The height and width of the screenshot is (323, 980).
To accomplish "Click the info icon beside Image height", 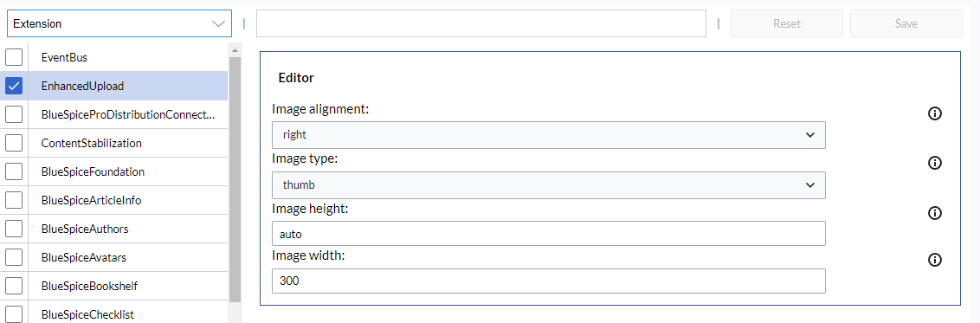I will 935,213.
